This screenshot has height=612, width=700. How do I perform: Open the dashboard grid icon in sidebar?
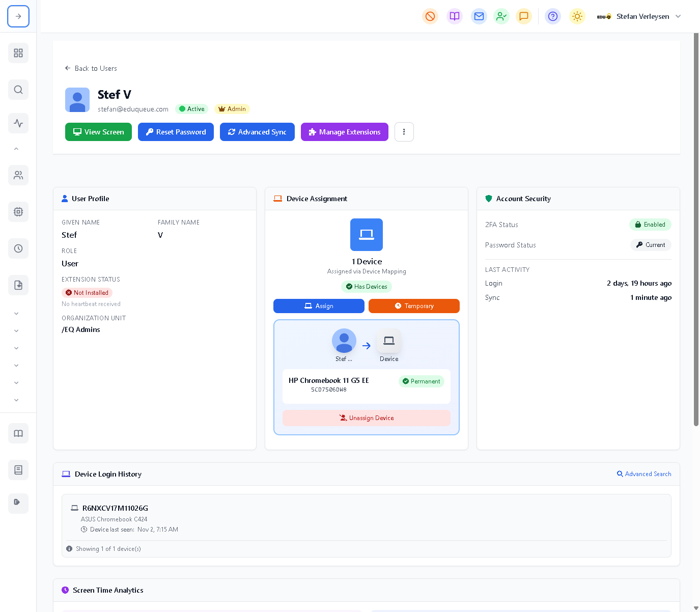point(18,53)
